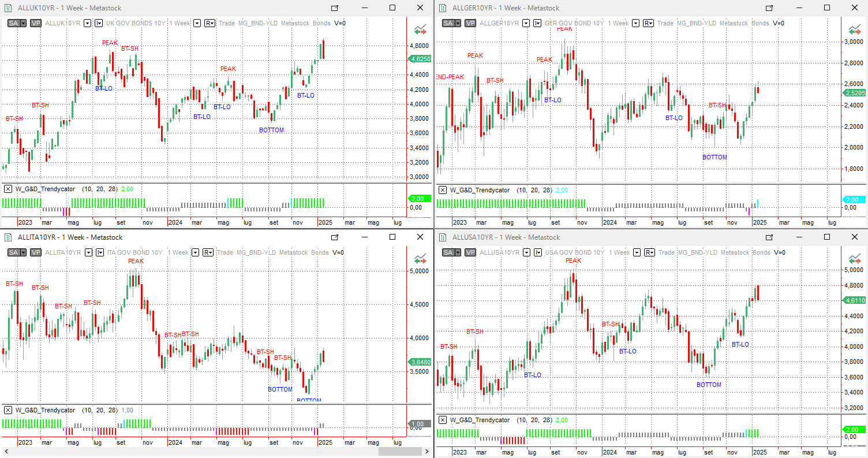Pop out the ALLUK10YR chart window

[335, 8]
